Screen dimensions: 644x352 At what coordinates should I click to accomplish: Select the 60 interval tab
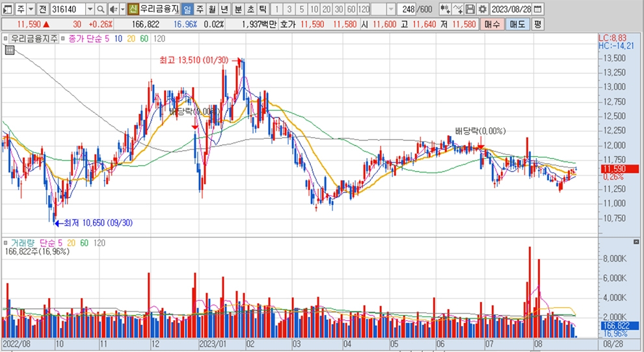[351, 9]
